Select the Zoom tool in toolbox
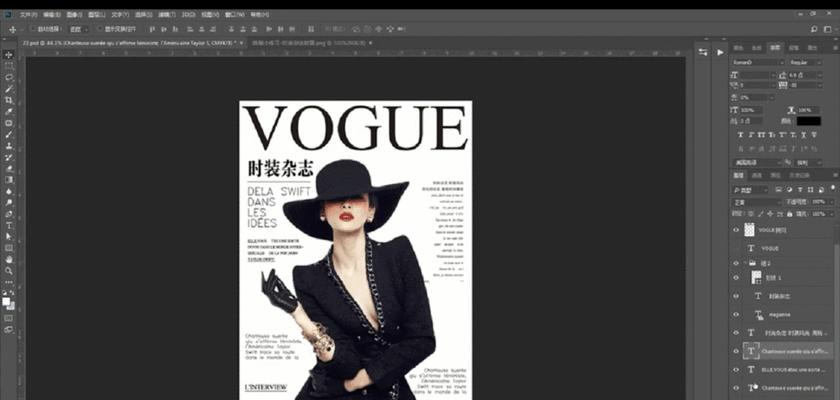 pos(9,270)
